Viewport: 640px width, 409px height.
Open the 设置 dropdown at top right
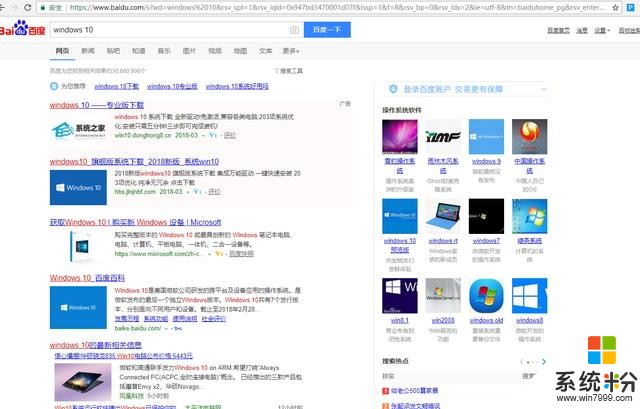point(602,30)
